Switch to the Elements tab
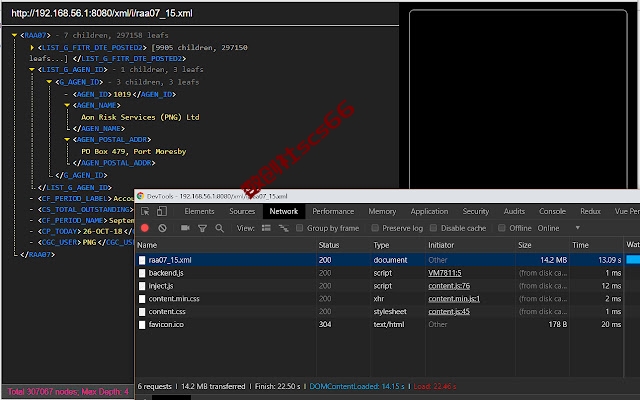This screenshot has width=640, height=400. 199,211
